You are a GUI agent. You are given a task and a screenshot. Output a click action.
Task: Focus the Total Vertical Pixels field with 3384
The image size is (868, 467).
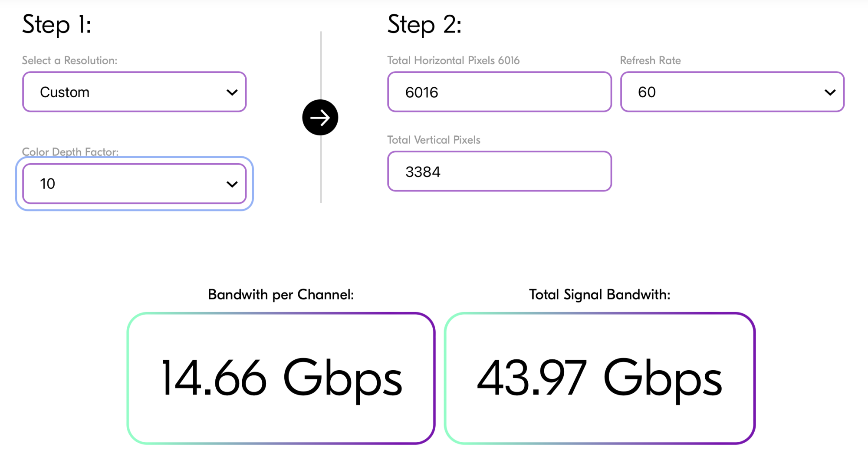click(x=499, y=171)
